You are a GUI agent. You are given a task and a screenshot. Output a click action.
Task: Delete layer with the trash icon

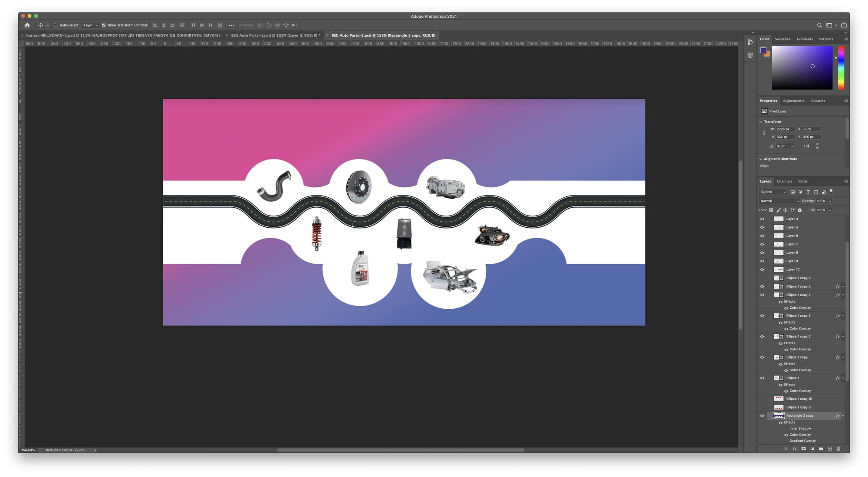[x=838, y=449]
